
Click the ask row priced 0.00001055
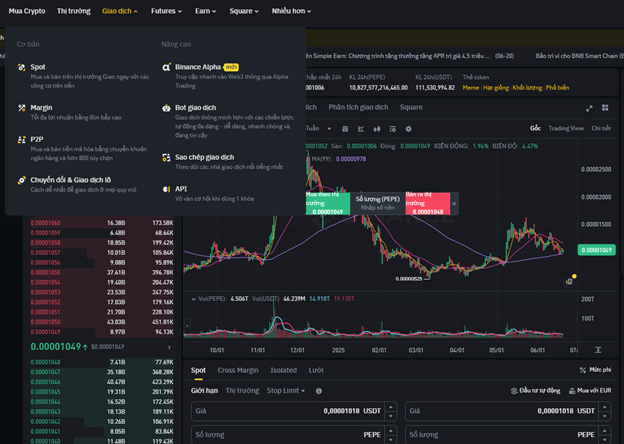click(102, 273)
